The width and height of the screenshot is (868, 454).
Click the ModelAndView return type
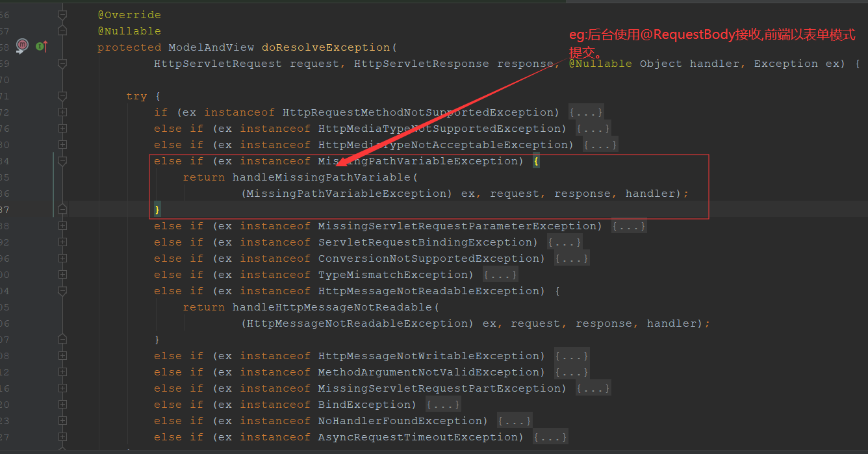coord(211,47)
